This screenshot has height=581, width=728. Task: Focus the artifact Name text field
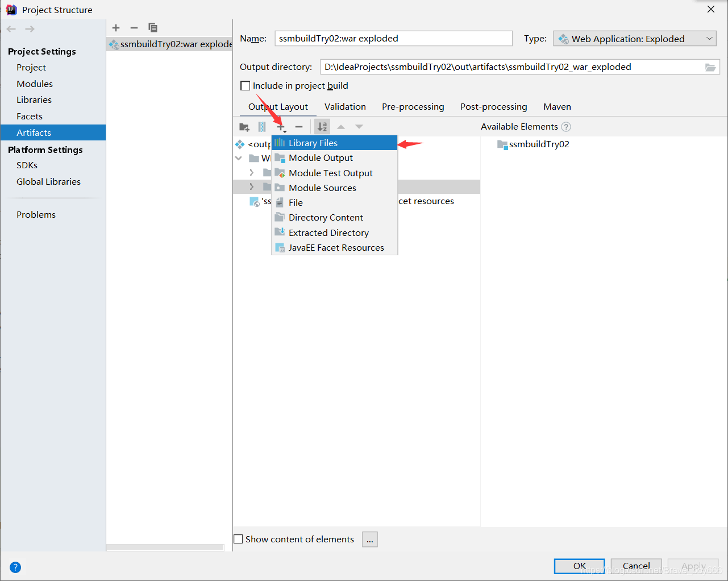pyautogui.click(x=393, y=39)
